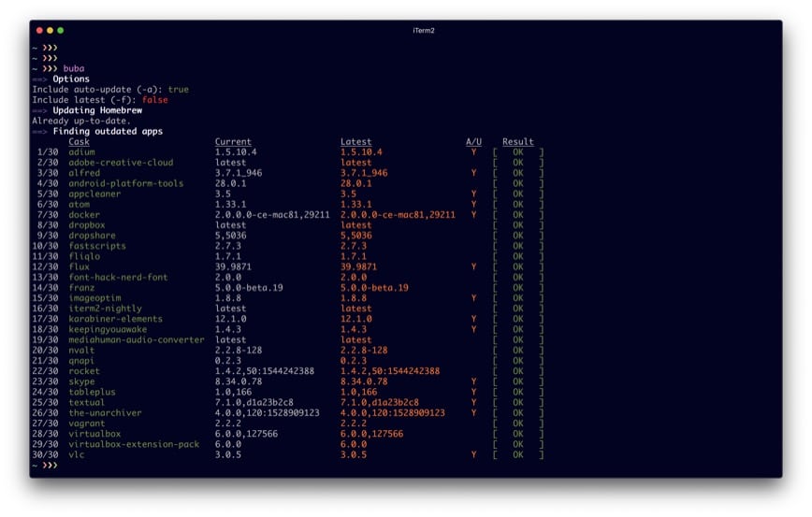Click docker's current version 2.0.0.0-ce-mac81,29211
This screenshot has width=812, height=517.
pos(272,215)
